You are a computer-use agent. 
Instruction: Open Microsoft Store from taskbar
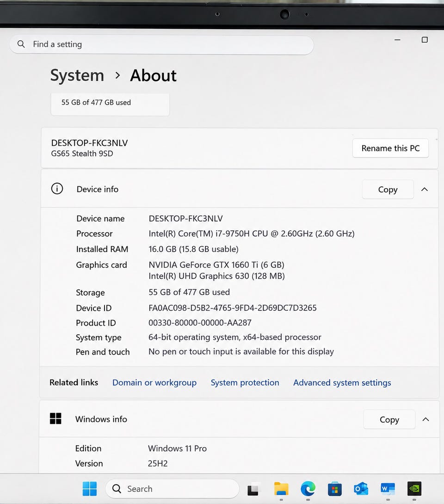pos(335,489)
